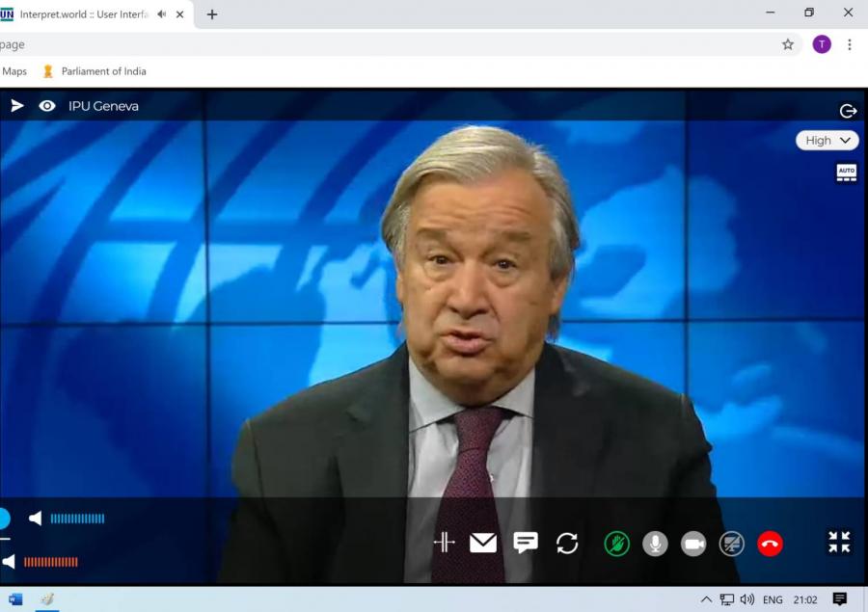Click the AUTO layout grid icon
The height and width of the screenshot is (612, 868).
pyautogui.click(x=846, y=173)
